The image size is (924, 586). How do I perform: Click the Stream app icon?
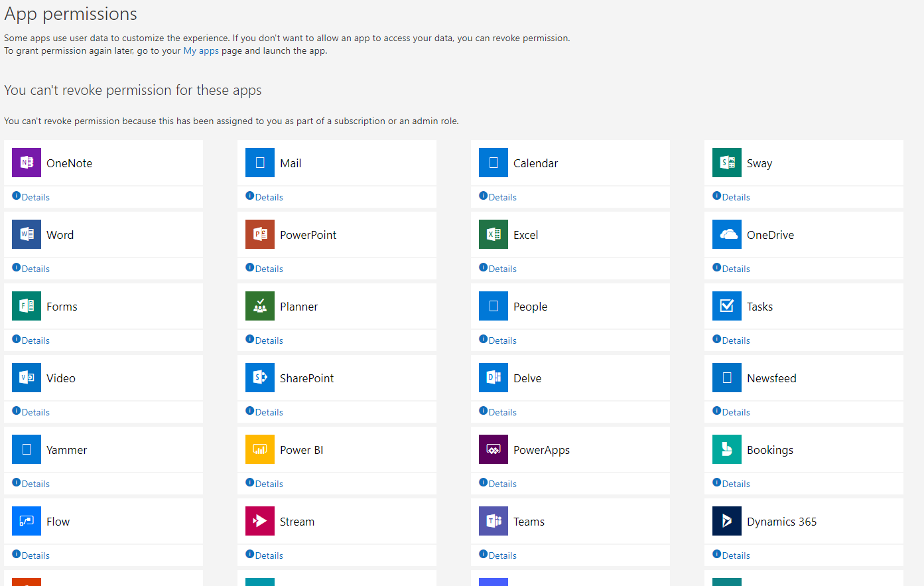(260, 521)
